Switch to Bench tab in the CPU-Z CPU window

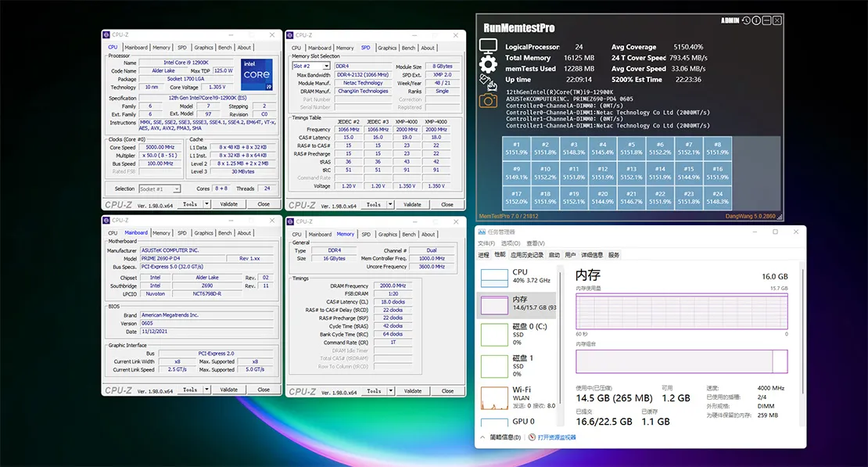(x=224, y=48)
